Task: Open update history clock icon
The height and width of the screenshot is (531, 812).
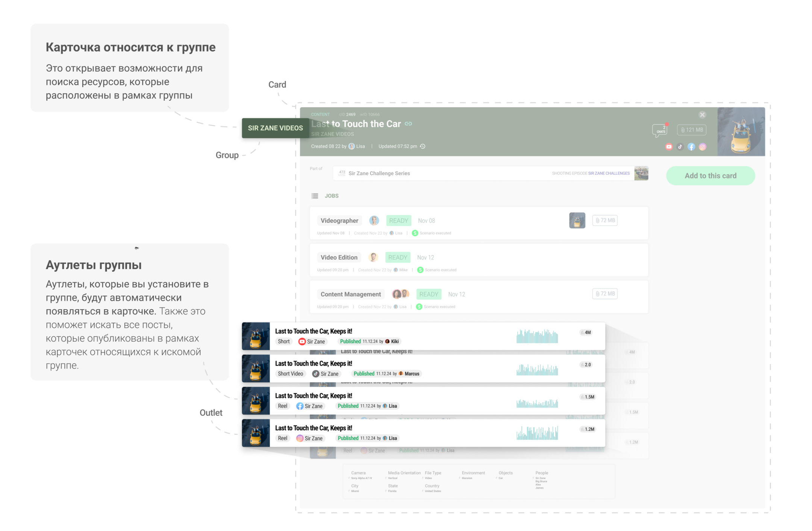Action: (x=423, y=146)
